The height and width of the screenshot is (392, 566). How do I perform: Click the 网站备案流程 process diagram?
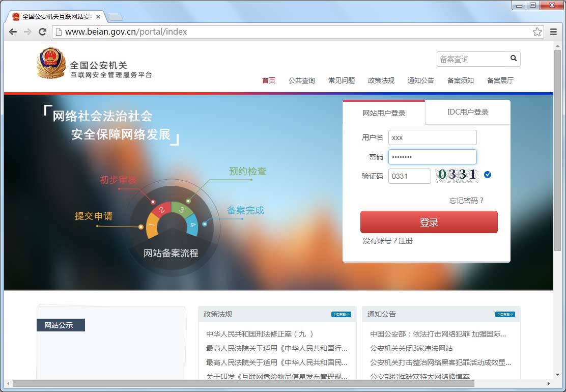[172, 228]
